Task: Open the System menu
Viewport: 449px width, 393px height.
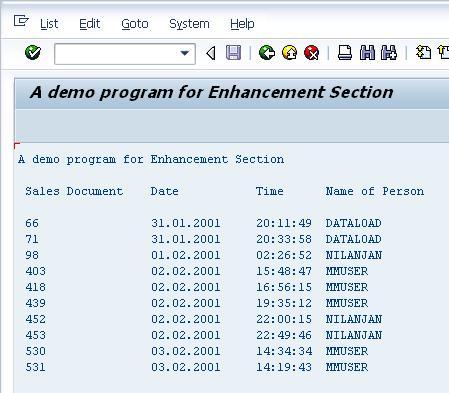Action: click(x=189, y=24)
